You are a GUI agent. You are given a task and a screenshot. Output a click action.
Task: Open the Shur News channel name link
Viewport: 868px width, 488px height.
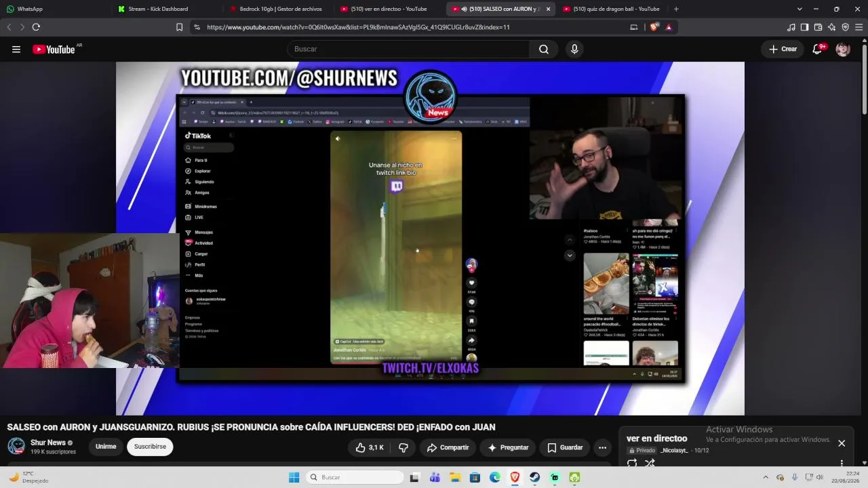coord(48,443)
